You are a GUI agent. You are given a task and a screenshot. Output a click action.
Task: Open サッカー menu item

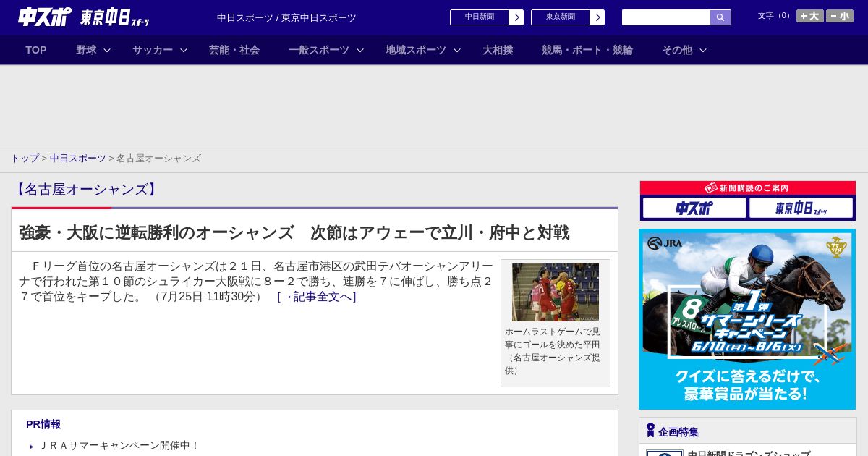click(153, 50)
